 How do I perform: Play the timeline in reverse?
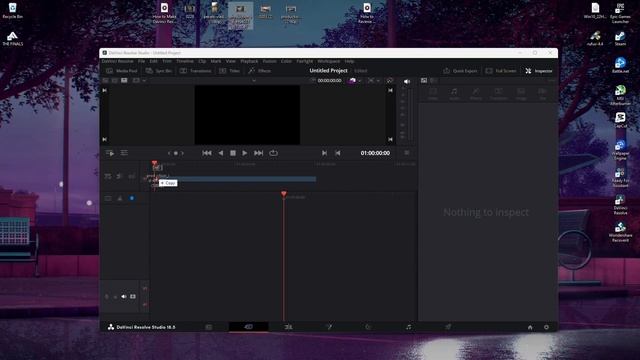[x=221, y=153]
